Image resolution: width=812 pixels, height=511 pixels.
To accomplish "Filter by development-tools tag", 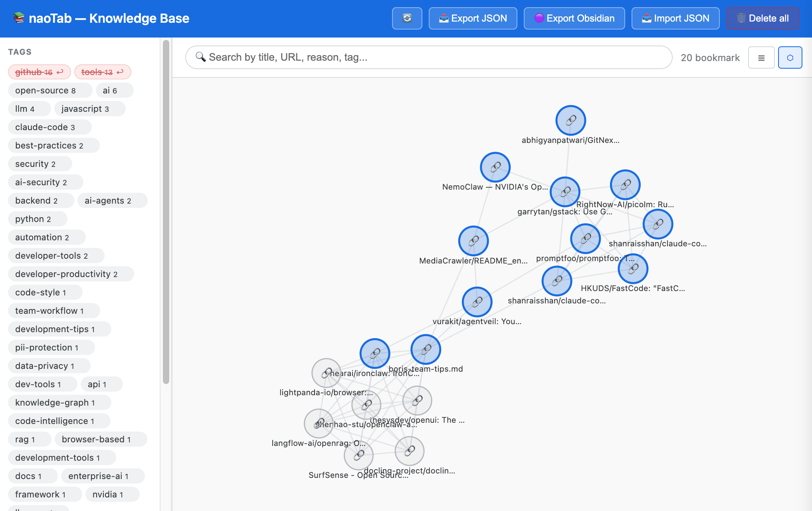I will [x=62, y=458].
